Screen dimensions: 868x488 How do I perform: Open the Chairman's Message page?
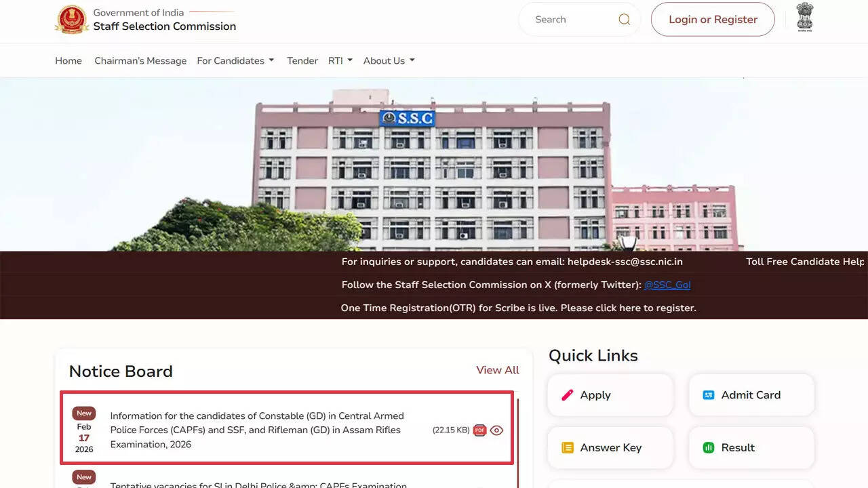[x=140, y=60]
